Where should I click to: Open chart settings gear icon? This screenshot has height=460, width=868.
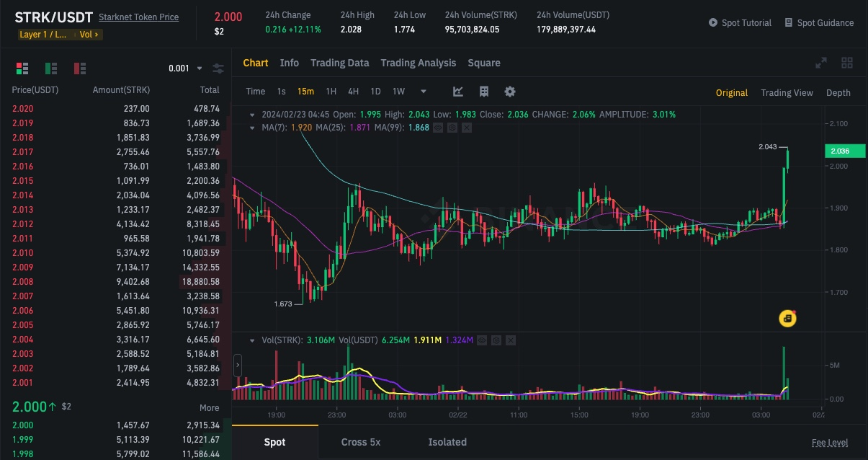510,92
